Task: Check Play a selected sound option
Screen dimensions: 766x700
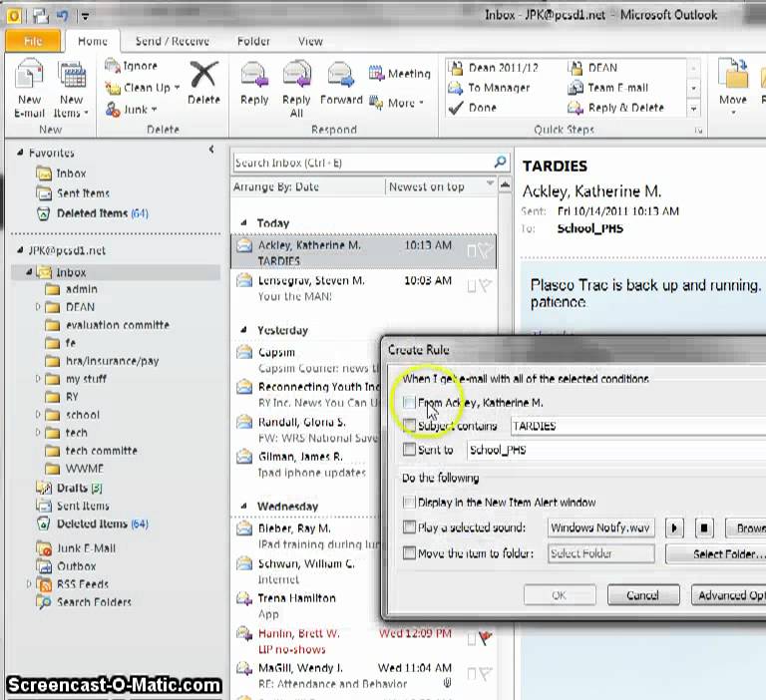Action: coord(409,527)
